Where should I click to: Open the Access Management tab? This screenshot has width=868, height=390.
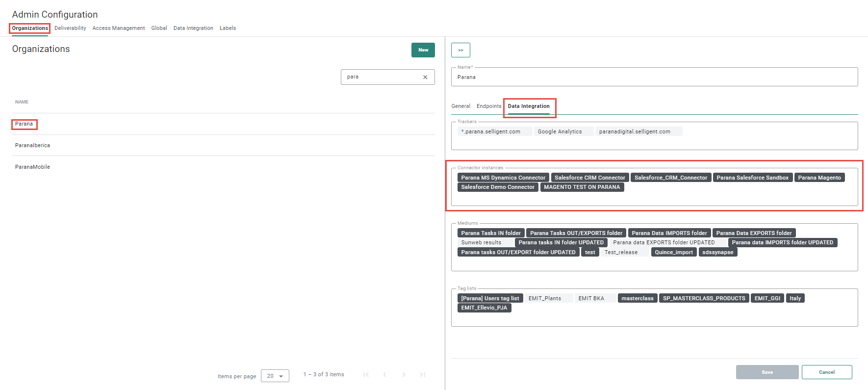(119, 28)
